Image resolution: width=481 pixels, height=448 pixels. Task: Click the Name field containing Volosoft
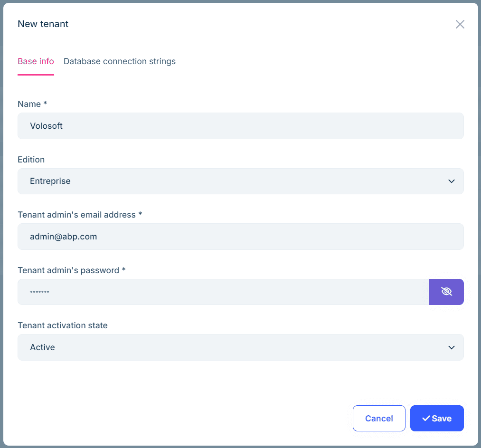pyautogui.click(x=240, y=126)
